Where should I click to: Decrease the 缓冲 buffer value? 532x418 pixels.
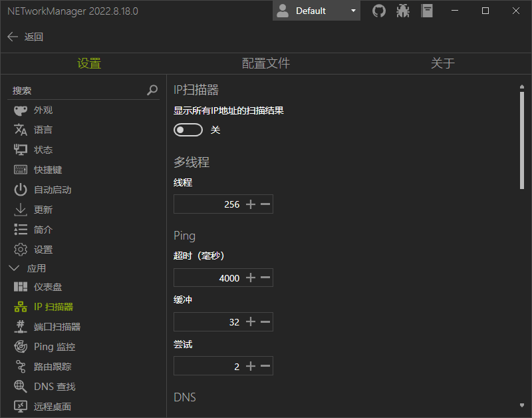265,321
